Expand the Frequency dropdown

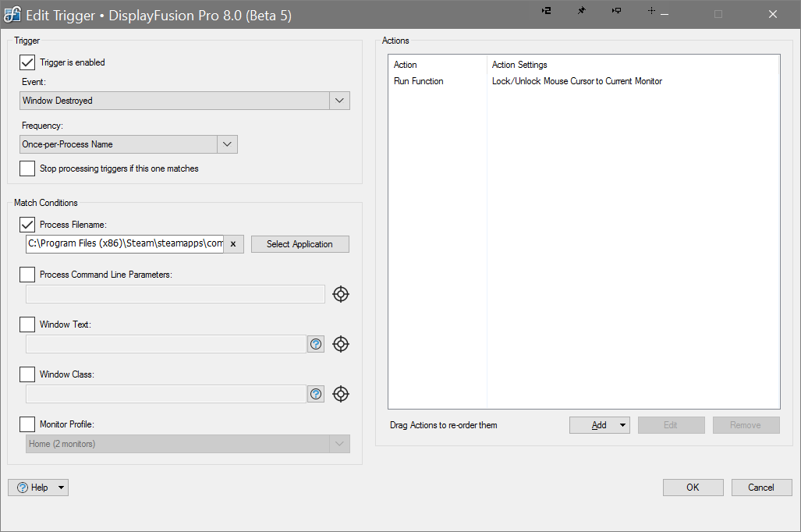226,144
